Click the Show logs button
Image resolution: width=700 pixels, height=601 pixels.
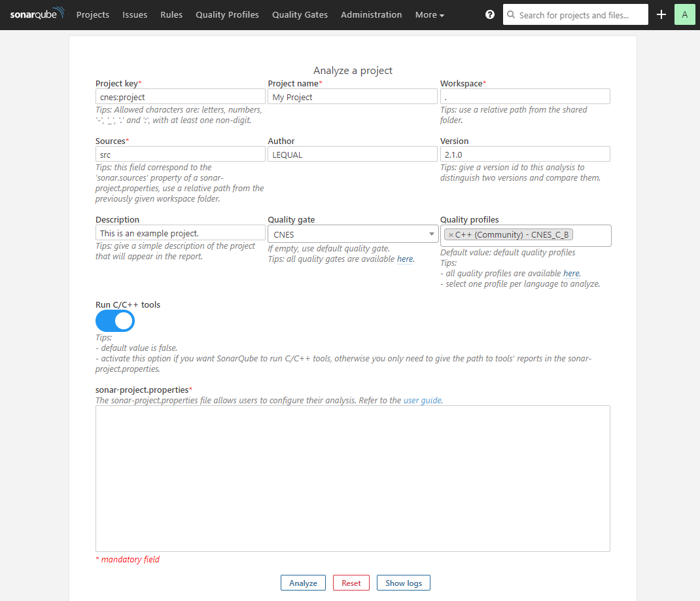(404, 583)
